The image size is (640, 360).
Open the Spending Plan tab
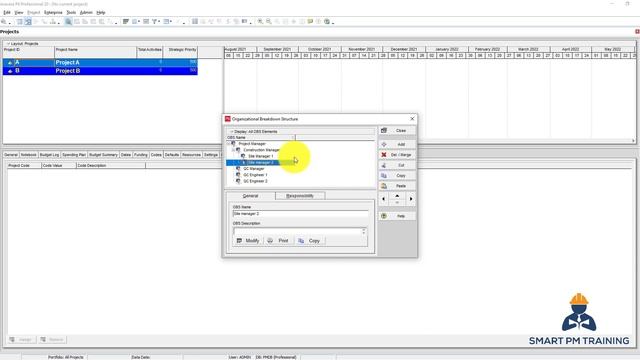(74, 155)
